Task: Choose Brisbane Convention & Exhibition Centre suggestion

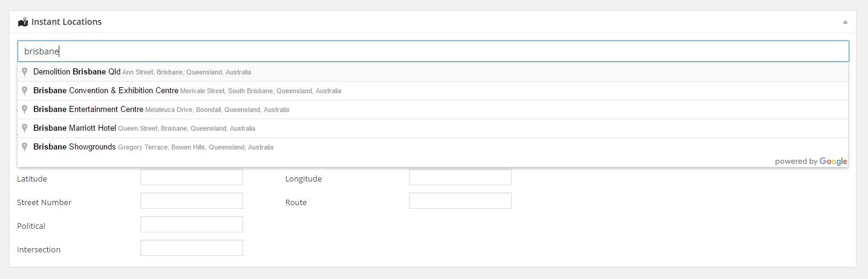Action: tap(433, 91)
